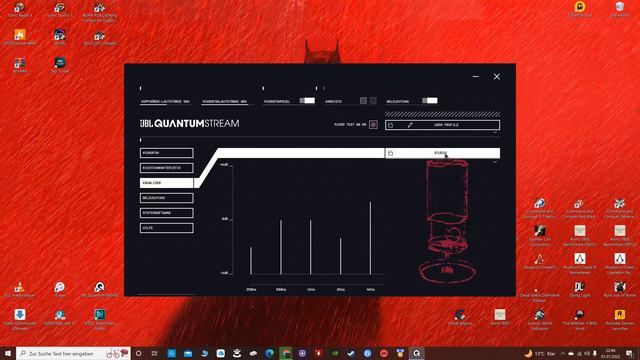Viewport: 640px width, 360px height.
Task: Click save icon beside Studio preset
Action: tap(391, 153)
